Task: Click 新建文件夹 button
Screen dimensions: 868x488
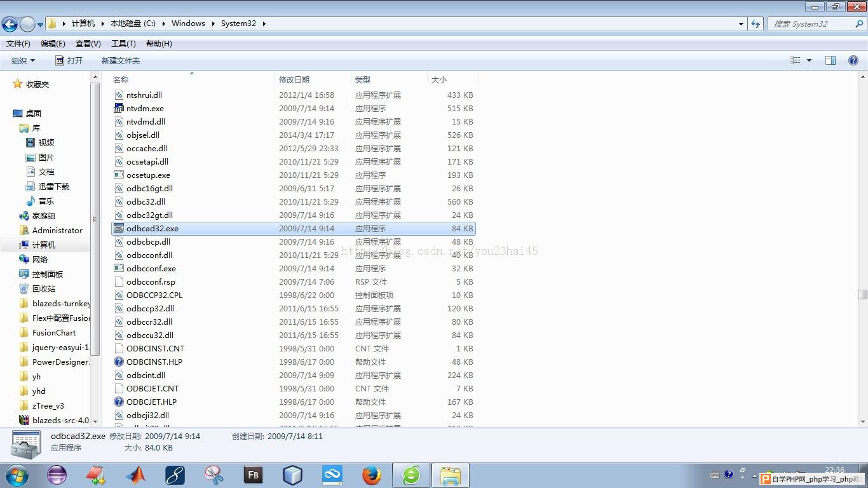Action: point(121,60)
